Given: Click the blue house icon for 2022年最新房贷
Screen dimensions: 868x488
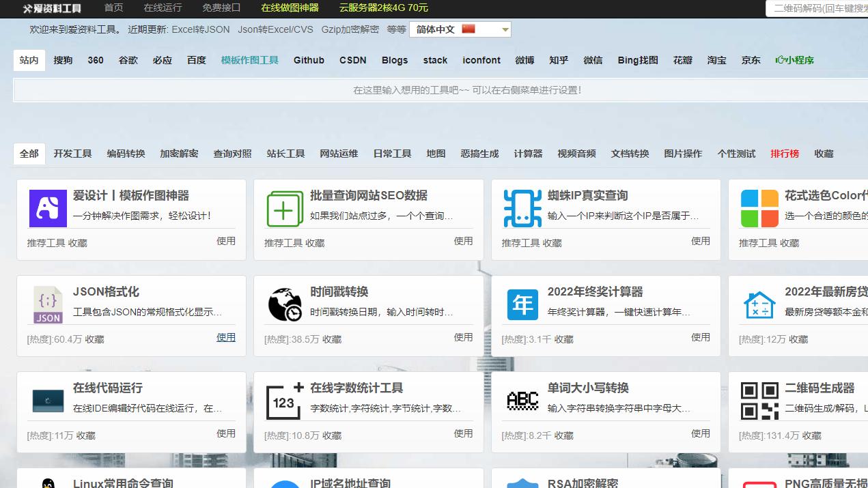Looking at the screenshot, I should click(x=760, y=305).
